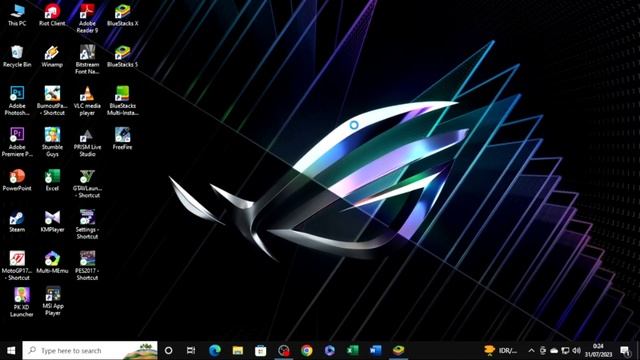Open This PC desktop icon
The image size is (640, 360).
coord(17,15)
